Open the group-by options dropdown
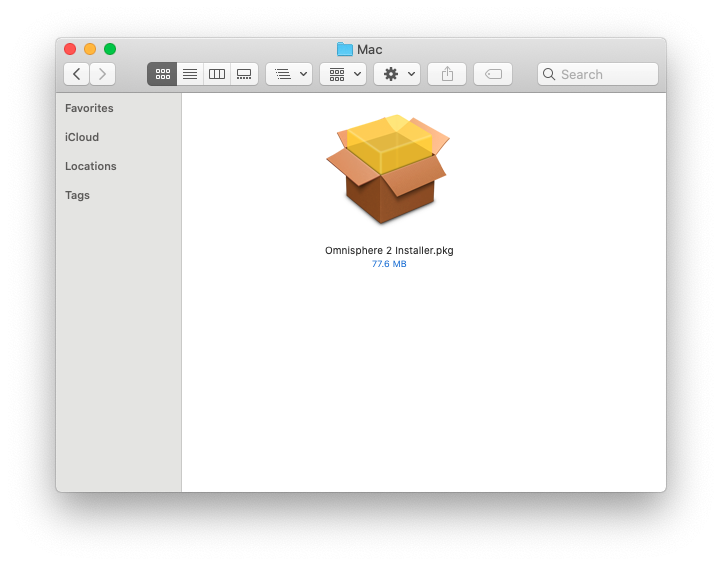This screenshot has height=566, width=722. coord(289,74)
